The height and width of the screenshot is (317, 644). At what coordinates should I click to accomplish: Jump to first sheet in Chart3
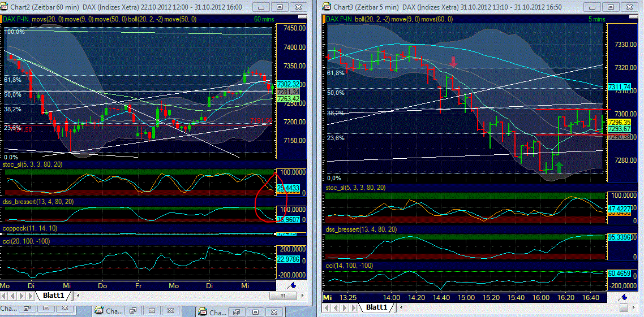tap(327, 307)
